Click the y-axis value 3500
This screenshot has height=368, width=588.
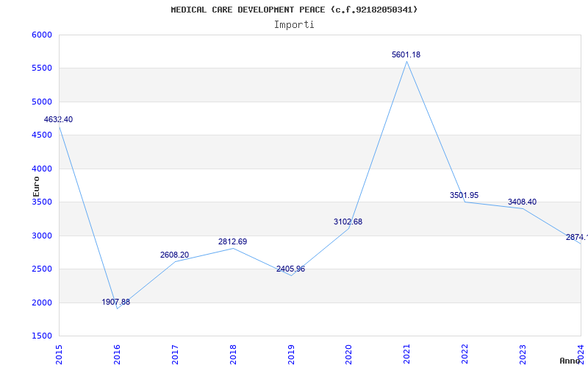42,202
